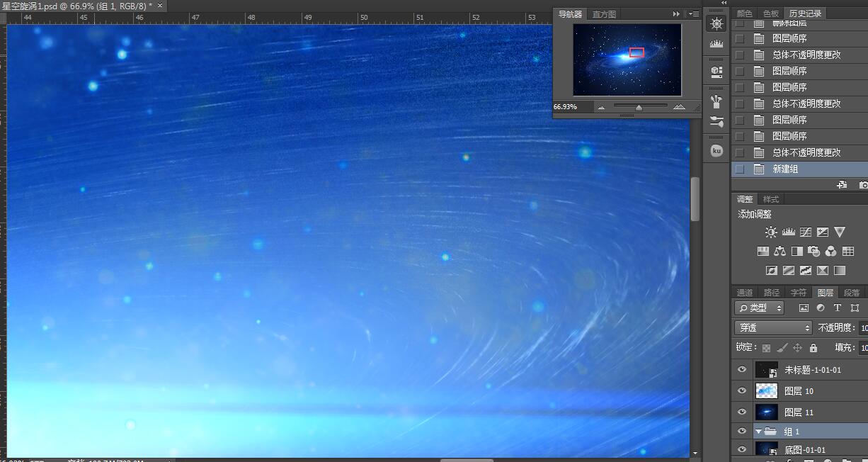Open the Navigator panel dock icon
Screen dimensions: 868x462
716,24
